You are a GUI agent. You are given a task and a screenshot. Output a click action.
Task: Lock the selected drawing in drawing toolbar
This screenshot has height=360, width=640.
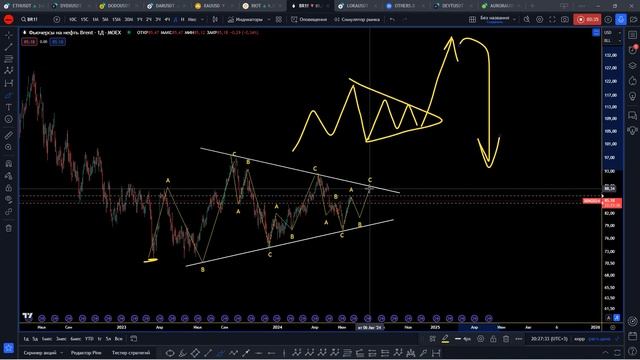493,339
